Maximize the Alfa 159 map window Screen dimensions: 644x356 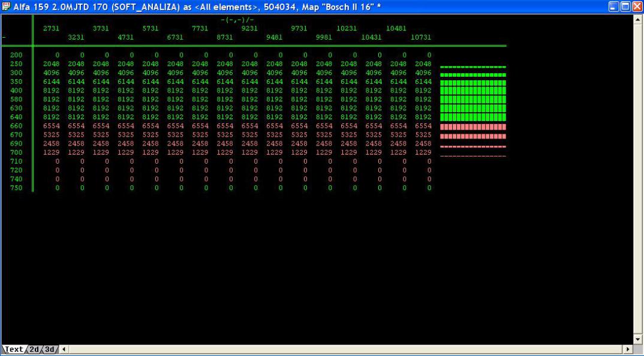(625, 7)
